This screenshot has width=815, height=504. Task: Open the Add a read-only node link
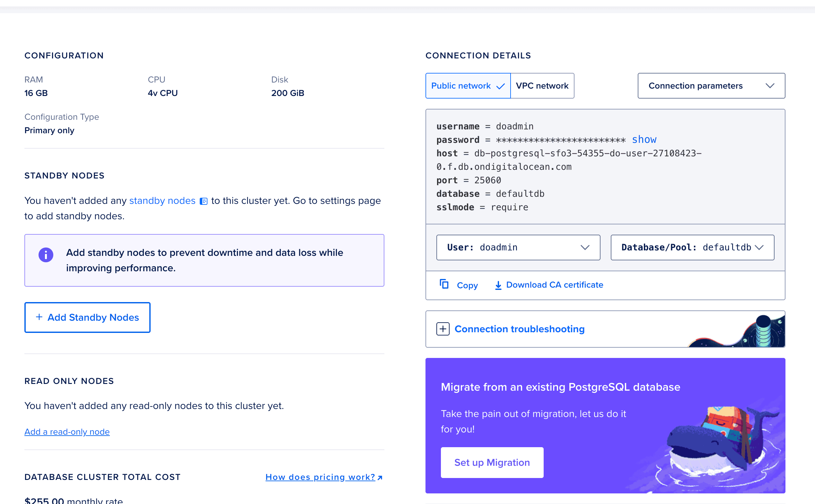point(67,432)
